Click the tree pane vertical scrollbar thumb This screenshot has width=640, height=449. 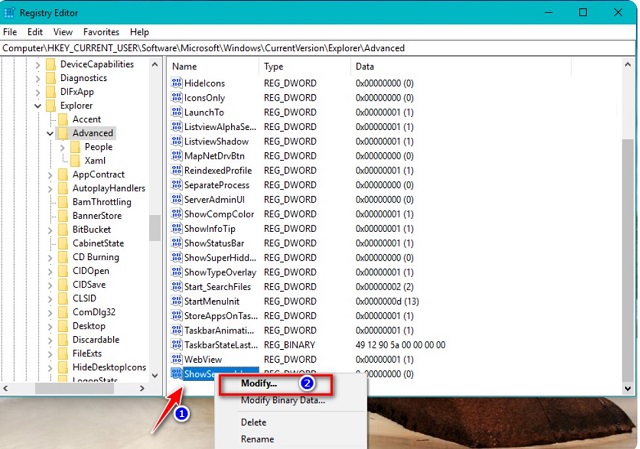pos(155,227)
